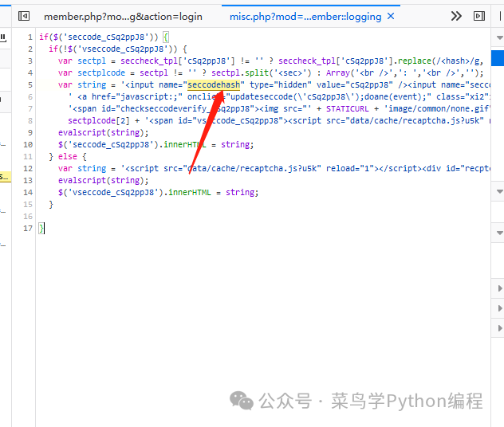Close the misc.php source tab
This screenshot has height=427, width=504.
coord(391,16)
